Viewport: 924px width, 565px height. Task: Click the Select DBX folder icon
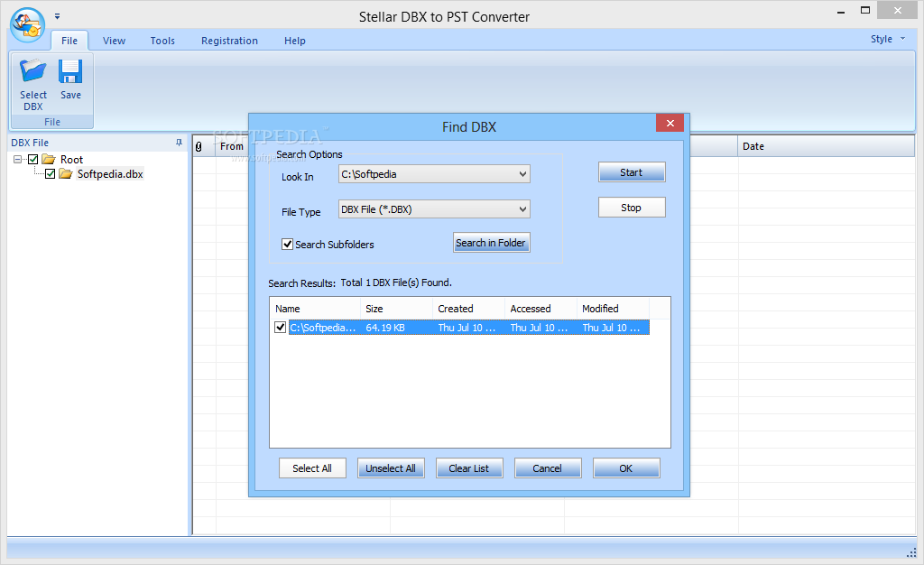pos(33,71)
